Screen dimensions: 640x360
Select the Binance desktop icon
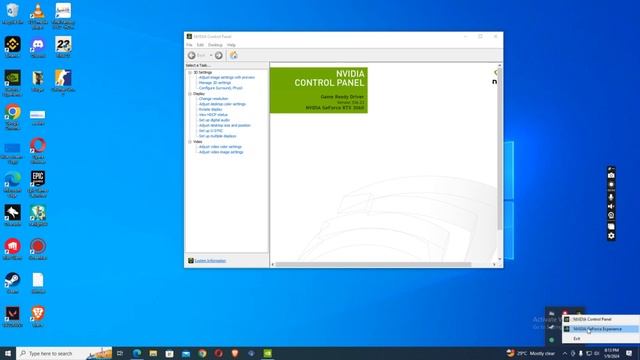pos(12,47)
